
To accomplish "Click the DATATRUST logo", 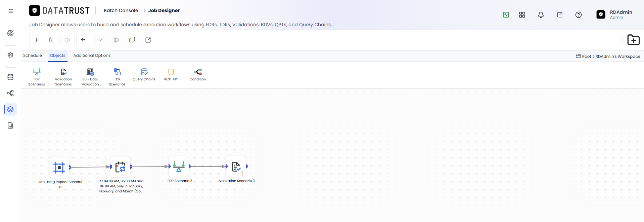I will (59, 11).
